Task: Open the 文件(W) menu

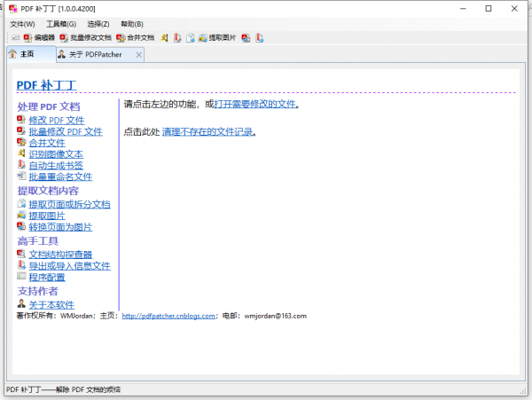Action: [x=22, y=24]
